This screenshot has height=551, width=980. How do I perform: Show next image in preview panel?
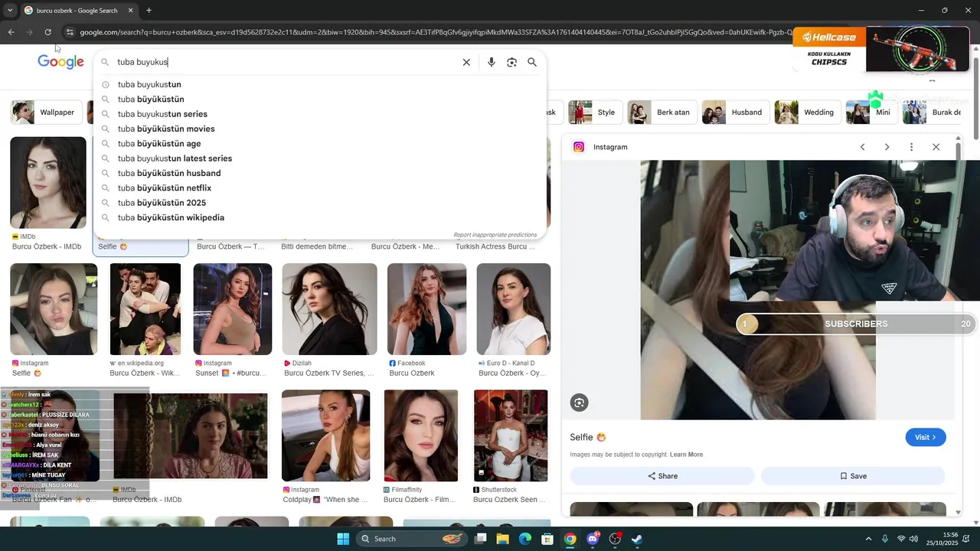[x=887, y=147]
